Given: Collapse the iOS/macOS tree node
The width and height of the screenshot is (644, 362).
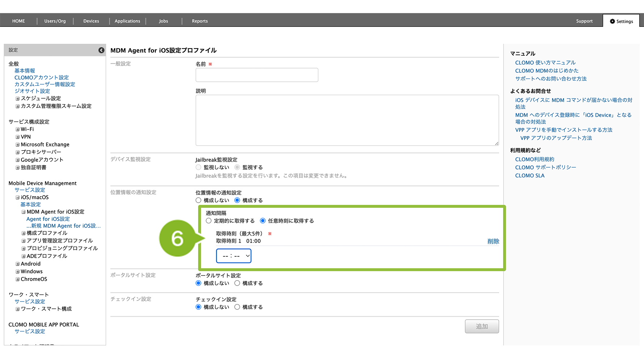Looking at the screenshot, I should click(17, 198).
